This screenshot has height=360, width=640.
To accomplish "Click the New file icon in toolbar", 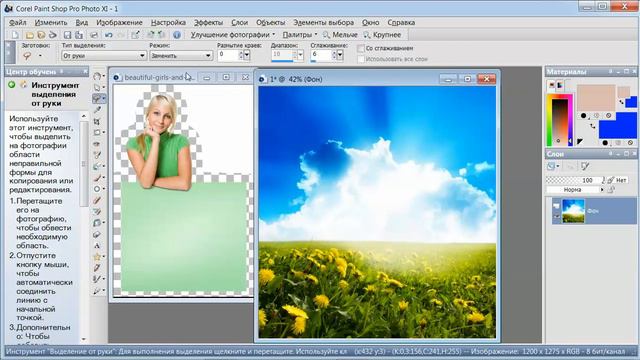I will 15,35.
